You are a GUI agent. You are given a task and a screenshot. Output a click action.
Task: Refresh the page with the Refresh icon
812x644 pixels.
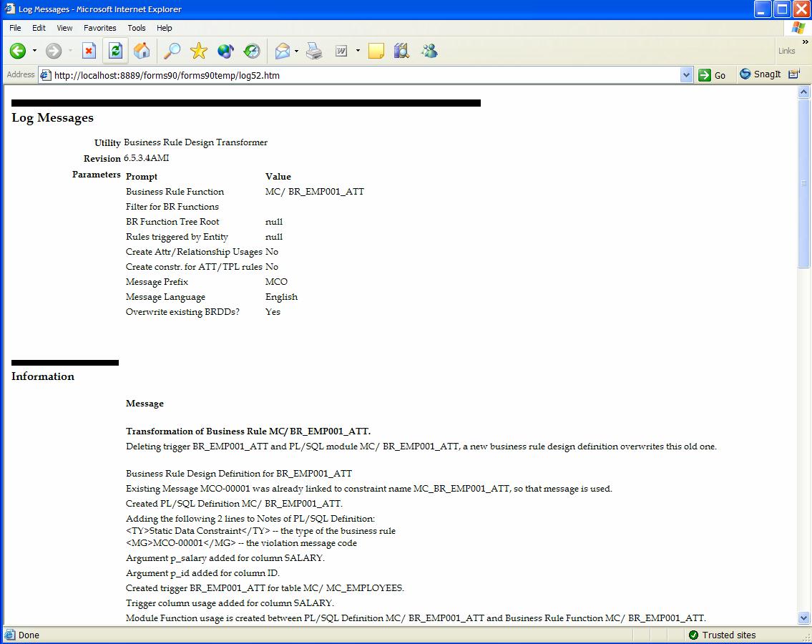[x=115, y=51]
